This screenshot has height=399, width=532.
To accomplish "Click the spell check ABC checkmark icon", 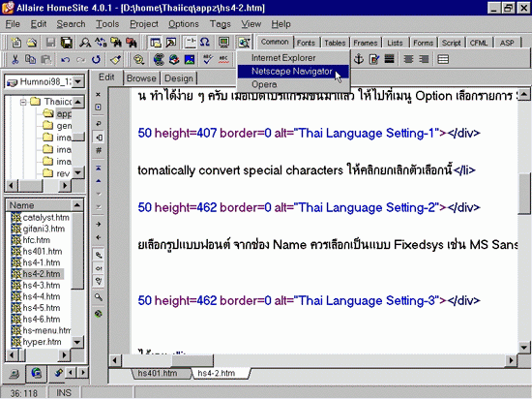I will [x=208, y=60].
